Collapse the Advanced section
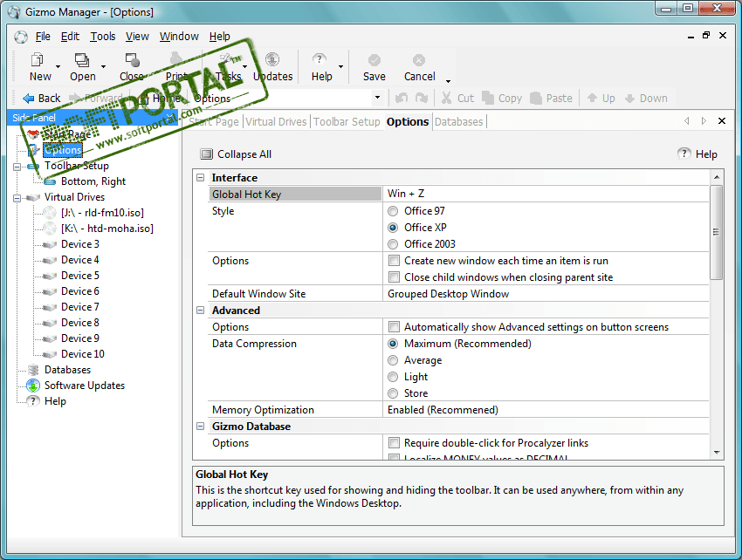Viewport: 742px width, 560px height. click(x=200, y=310)
